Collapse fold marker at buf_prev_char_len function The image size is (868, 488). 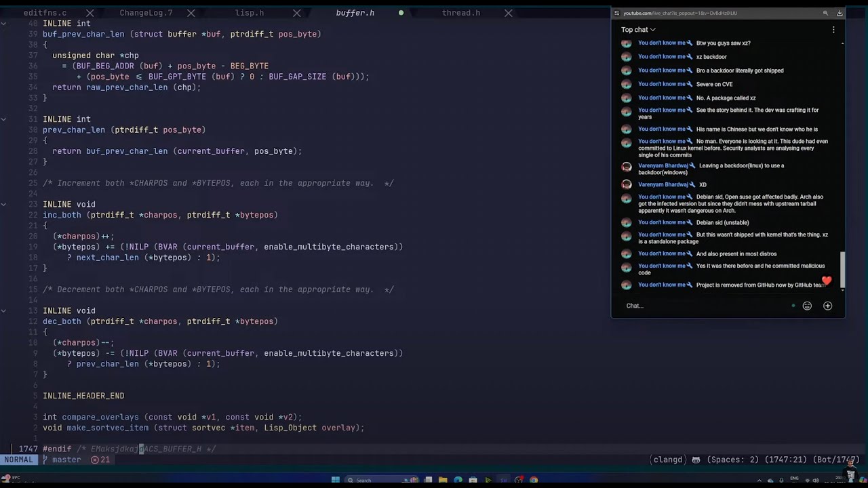pyautogui.click(x=4, y=23)
